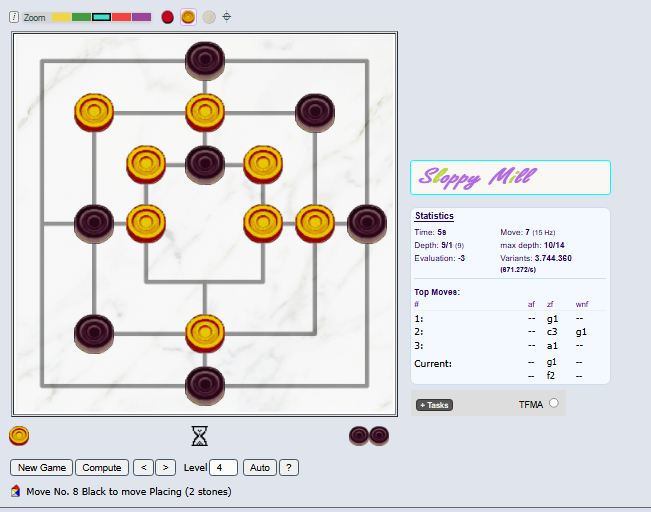651x512 pixels.
Task: Click the Sloppy Mill logo banner
Action: (x=510, y=177)
